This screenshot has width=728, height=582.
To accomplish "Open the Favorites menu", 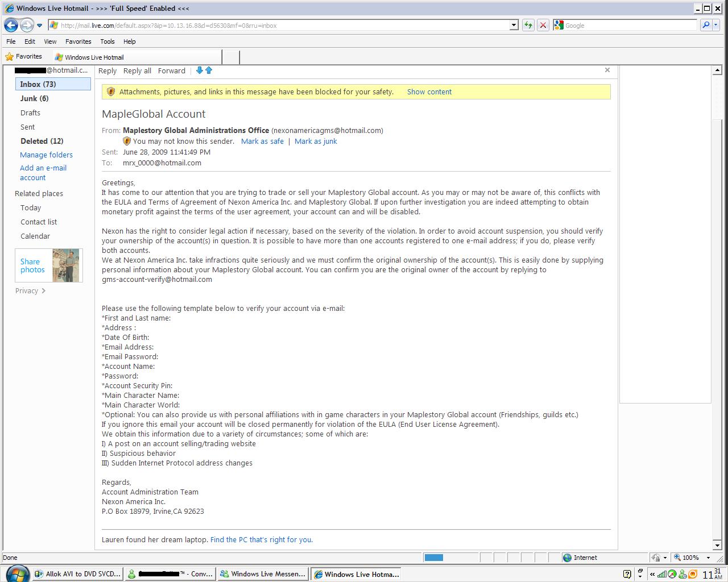I will [78, 41].
